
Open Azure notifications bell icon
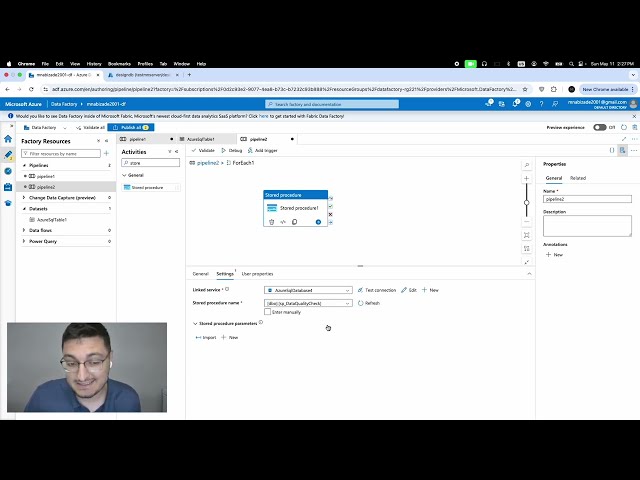(x=516, y=104)
